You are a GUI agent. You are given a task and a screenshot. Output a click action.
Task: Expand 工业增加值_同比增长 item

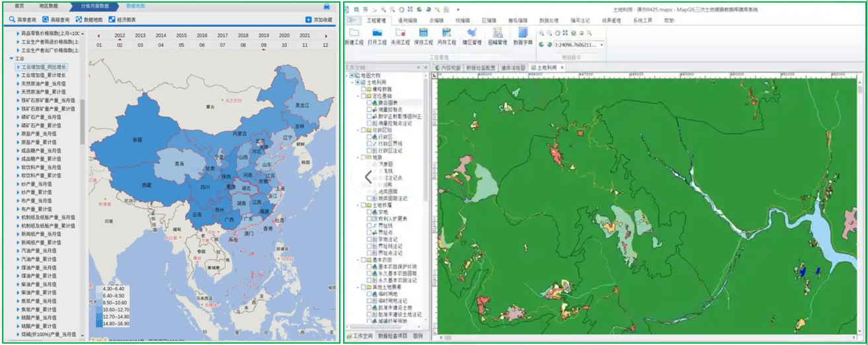coord(18,67)
